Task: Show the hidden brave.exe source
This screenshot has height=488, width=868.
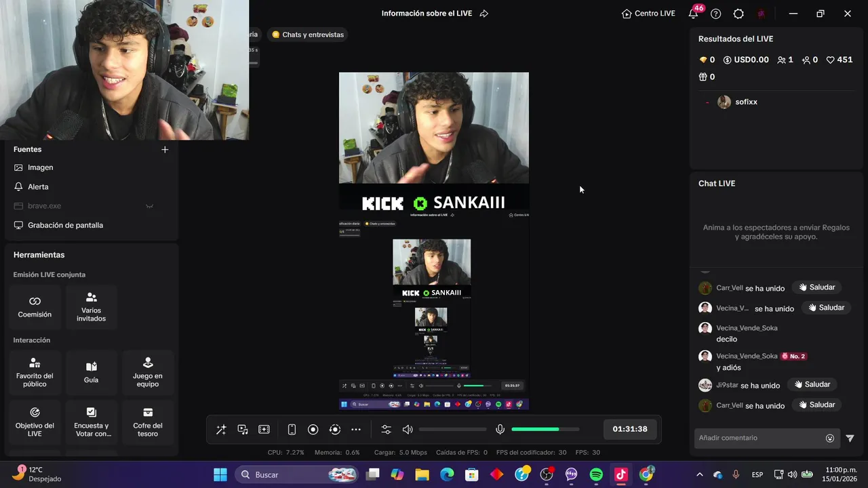Action: (149, 206)
